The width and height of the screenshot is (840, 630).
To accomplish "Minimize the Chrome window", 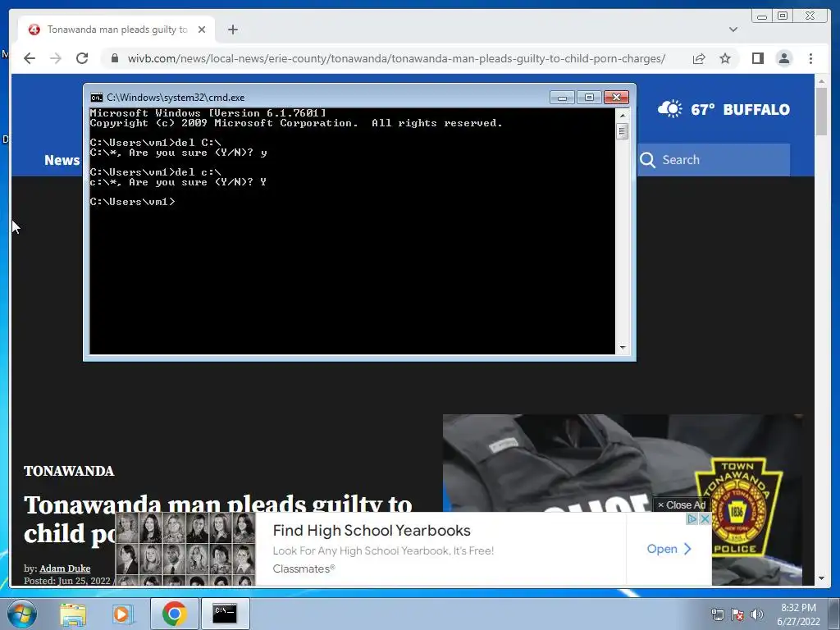I will (762, 16).
